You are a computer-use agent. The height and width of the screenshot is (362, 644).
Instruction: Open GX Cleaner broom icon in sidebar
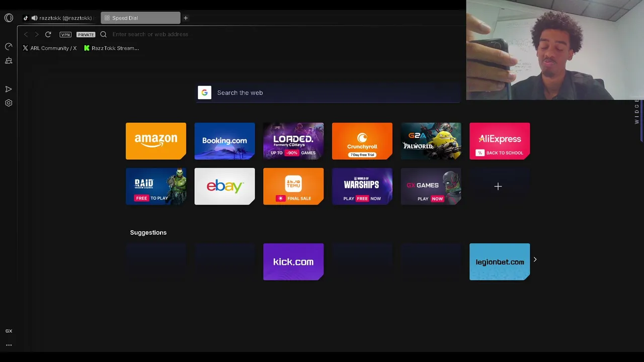coord(9,61)
